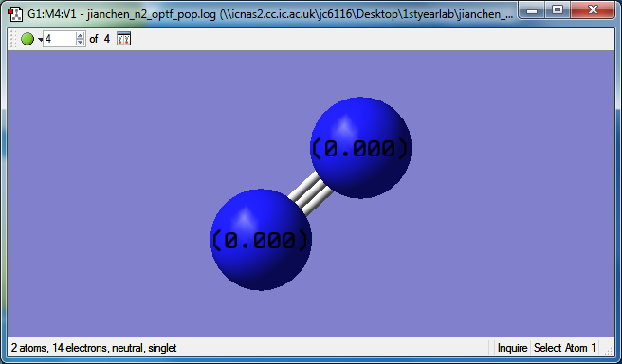This screenshot has height=364, width=622.
Task: Maximize the GaussView molecule window
Action: coord(558,9)
